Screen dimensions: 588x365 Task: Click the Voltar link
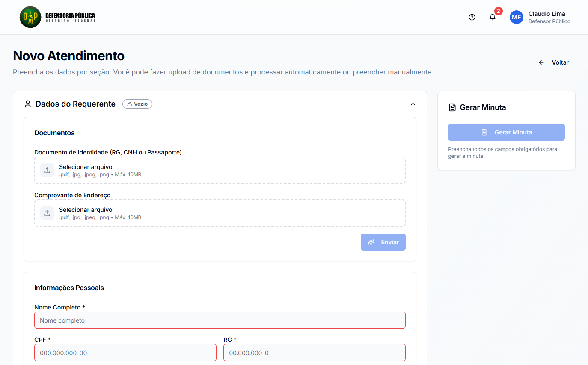[x=560, y=62]
